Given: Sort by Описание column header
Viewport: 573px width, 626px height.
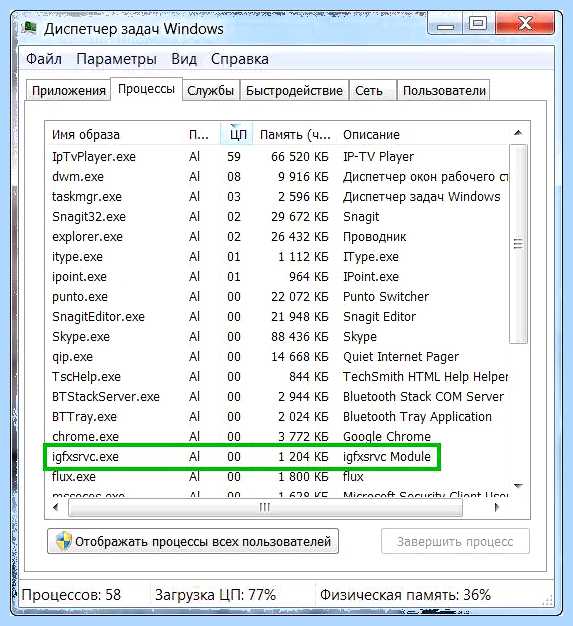Looking at the screenshot, I should pyautogui.click(x=423, y=135).
